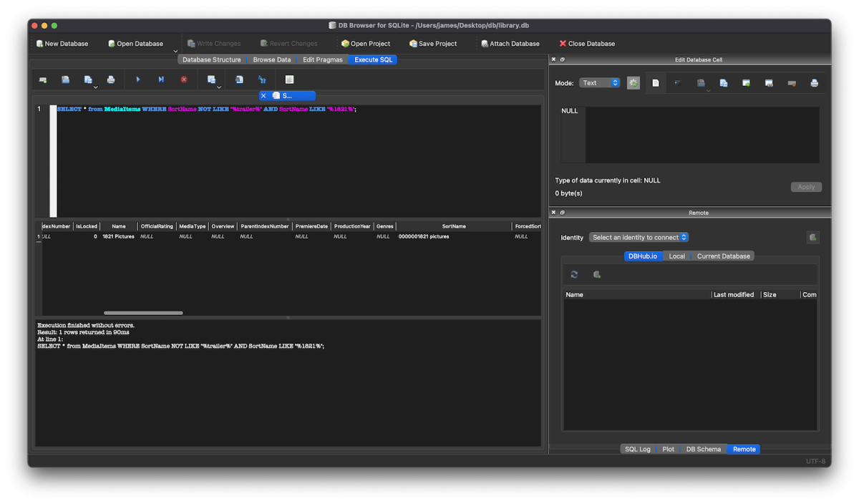Print the SQL query via the printer icon
This screenshot has width=859, height=504.
pyautogui.click(x=111, y=79)
